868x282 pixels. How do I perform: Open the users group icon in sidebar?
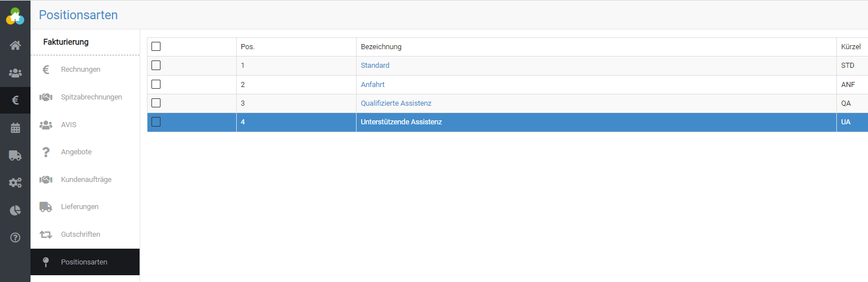(x=15, y=73)
